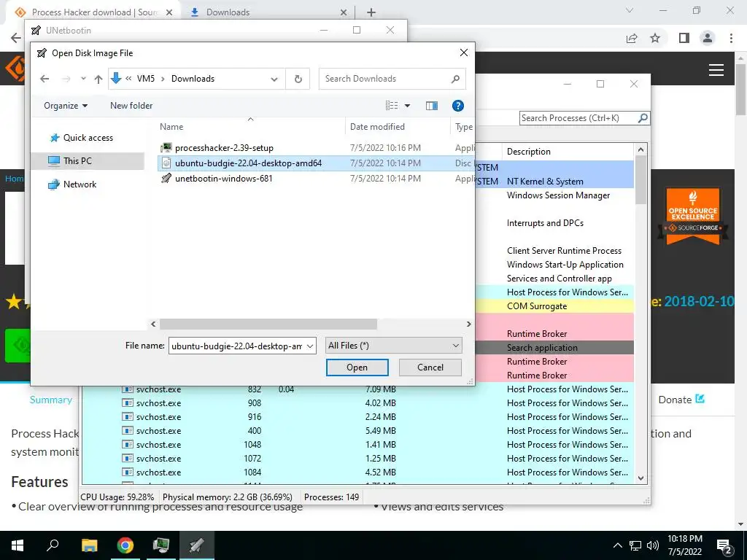
Task: Click Open Source Excellence badge
Action: pyautogui.click(x=693, y=216)
